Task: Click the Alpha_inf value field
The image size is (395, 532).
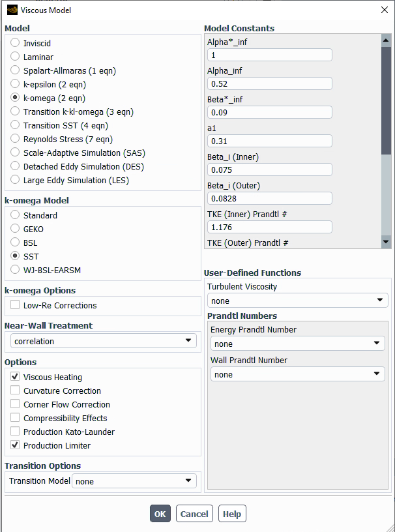Action: click(269, 83)
